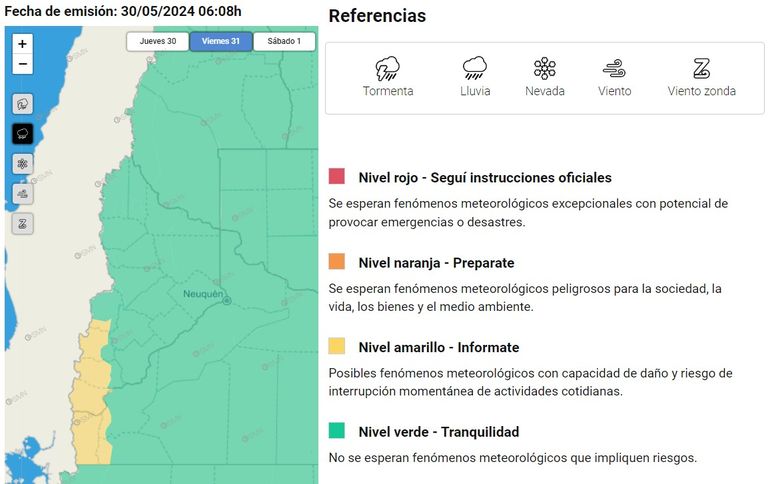
Task: Click the Viento icon in Referencias legend
Action: click(x=614, y=69)
